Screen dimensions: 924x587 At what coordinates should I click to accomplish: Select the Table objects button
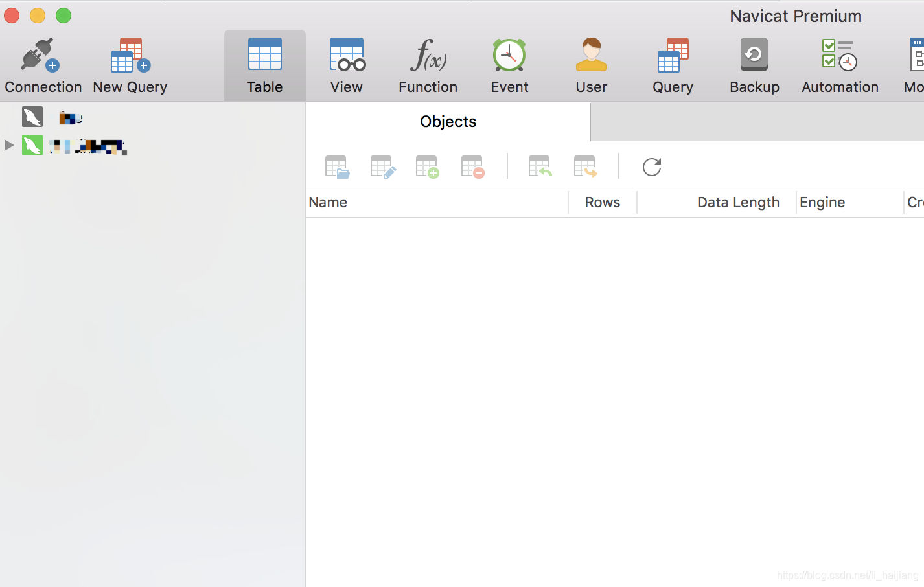265,66
